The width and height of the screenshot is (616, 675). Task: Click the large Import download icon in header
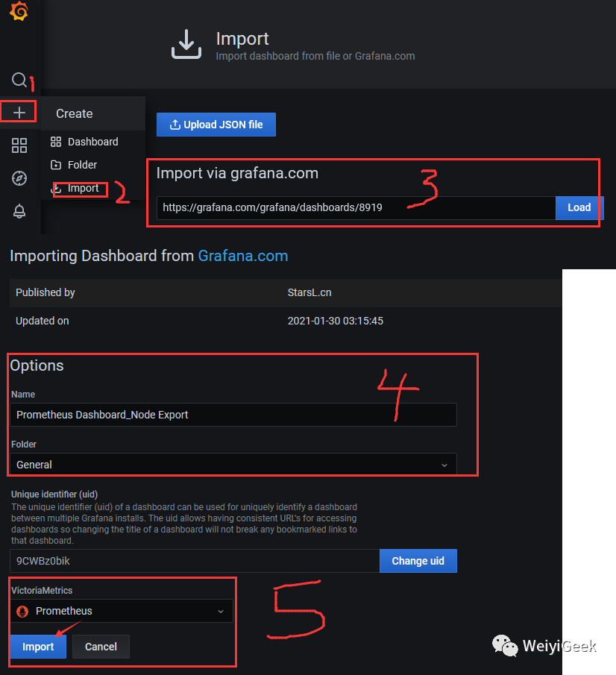tap(186, 44)
